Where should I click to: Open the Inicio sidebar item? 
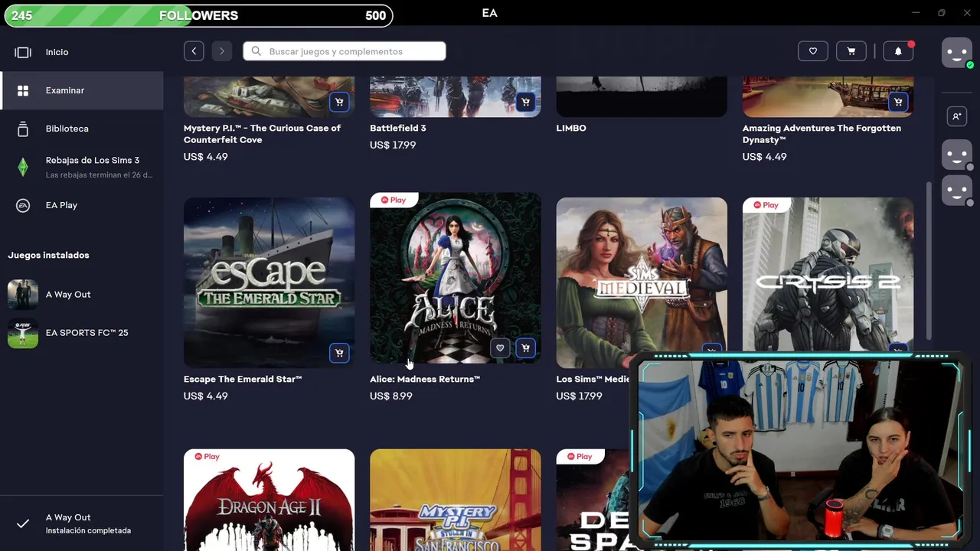click(81, 52)
